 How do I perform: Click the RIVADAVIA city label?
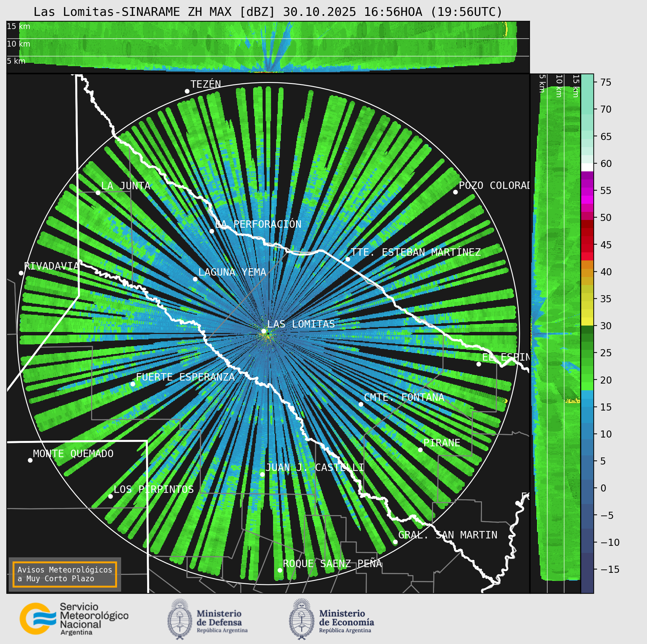coord(51,266)
